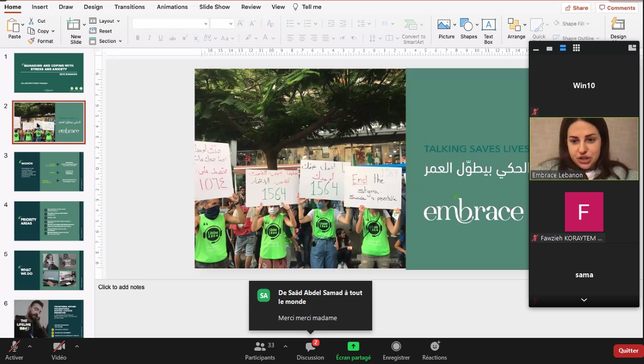The height and width of the screenshot is (364, 644).
Task: Open the Picture dropdown arrow
Action: 455,24
